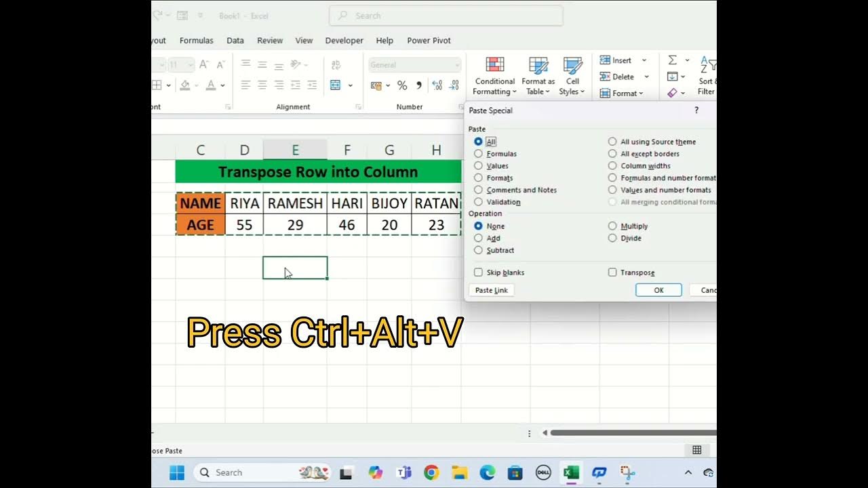Open the Review ribbon tab

click(x=270, y=41)
